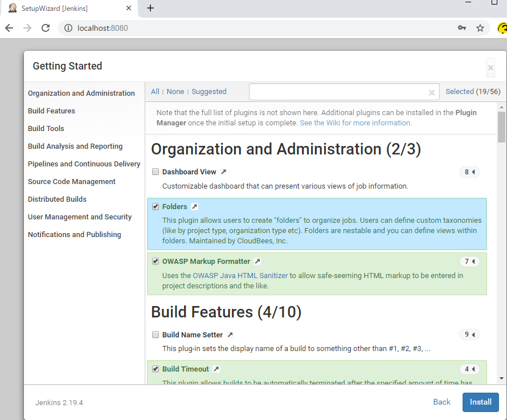Select the Suggested plugins link

209,92
